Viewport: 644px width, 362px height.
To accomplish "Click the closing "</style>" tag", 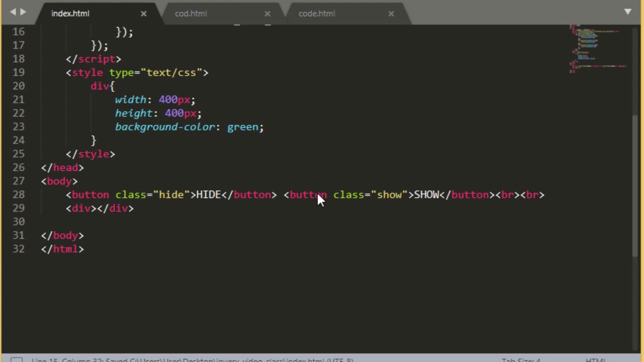I will [91, 154].
